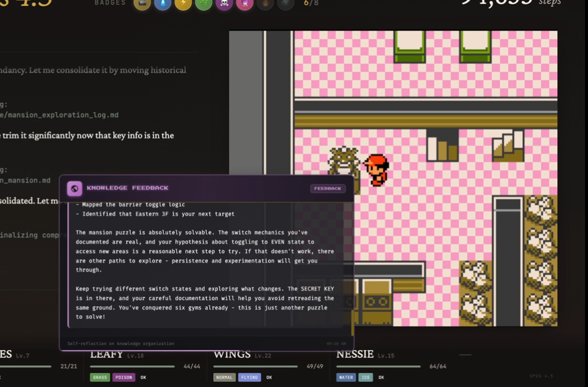The image size is (588, 387).
Task: Click the globe icon beside Knowledge Feedback
Action: click(x=74, y=188)
